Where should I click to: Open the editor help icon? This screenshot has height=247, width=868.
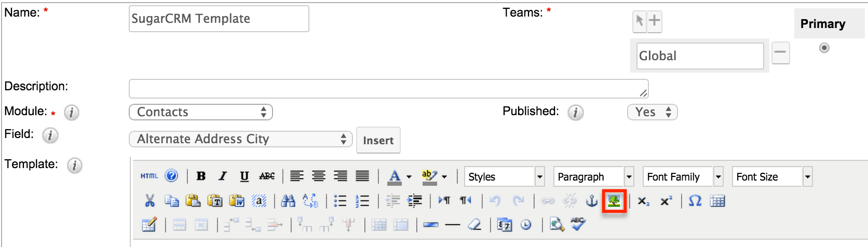click(171, 176)
